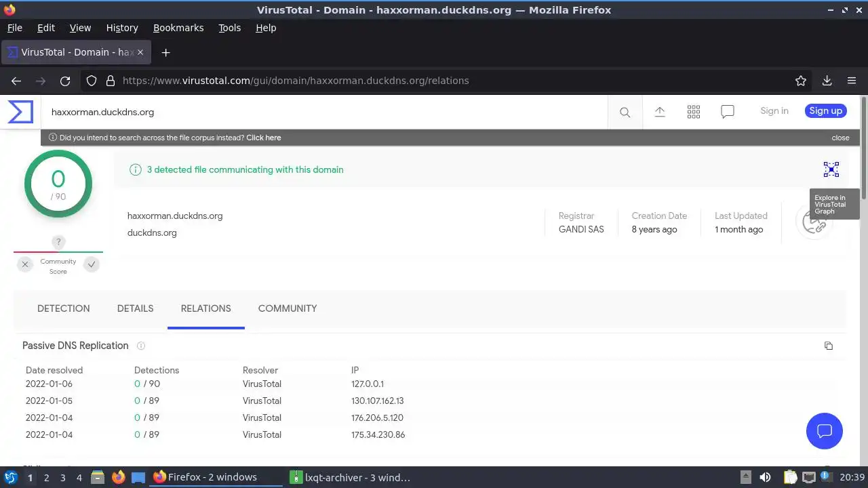
Task: Switch to the DETECTION tab
Action: pyautogui.click(x=63, y=308)
